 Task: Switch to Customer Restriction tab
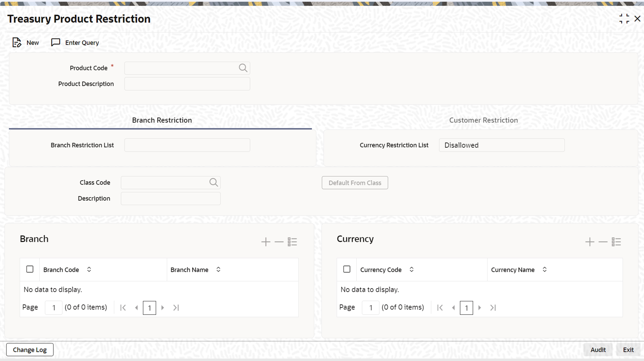(x=483, y=120)
